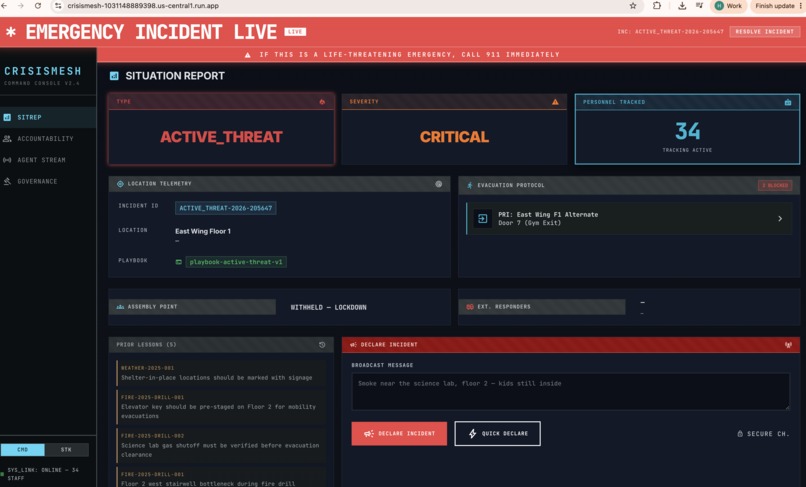This screenshot has height=487, width=806.
Task: Click the warning icon in 911 alert bar
Action: click(248, 55)
